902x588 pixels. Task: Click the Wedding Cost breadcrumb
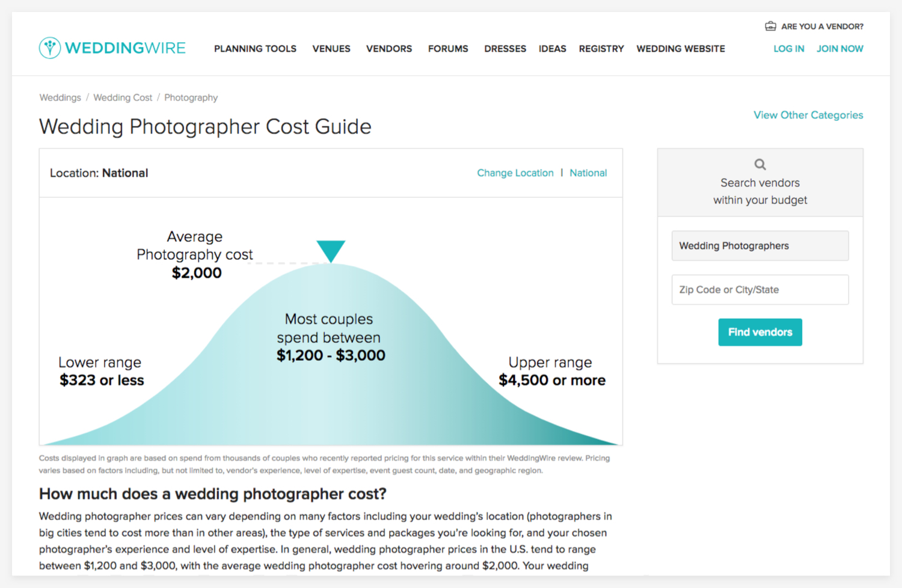123,97
